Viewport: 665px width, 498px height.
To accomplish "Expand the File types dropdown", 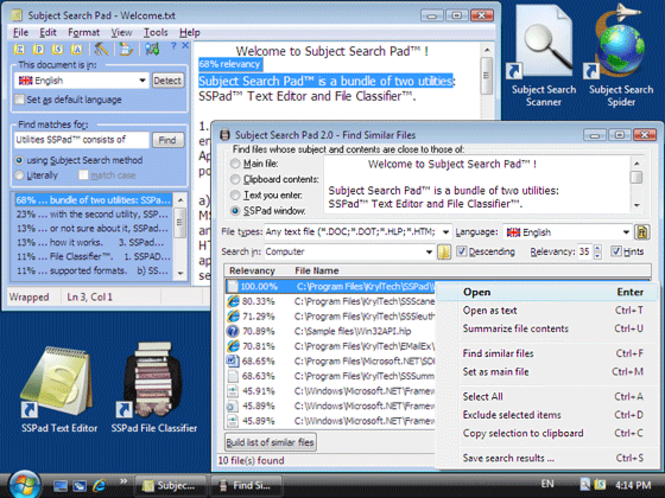I will [x=446, y=232].
